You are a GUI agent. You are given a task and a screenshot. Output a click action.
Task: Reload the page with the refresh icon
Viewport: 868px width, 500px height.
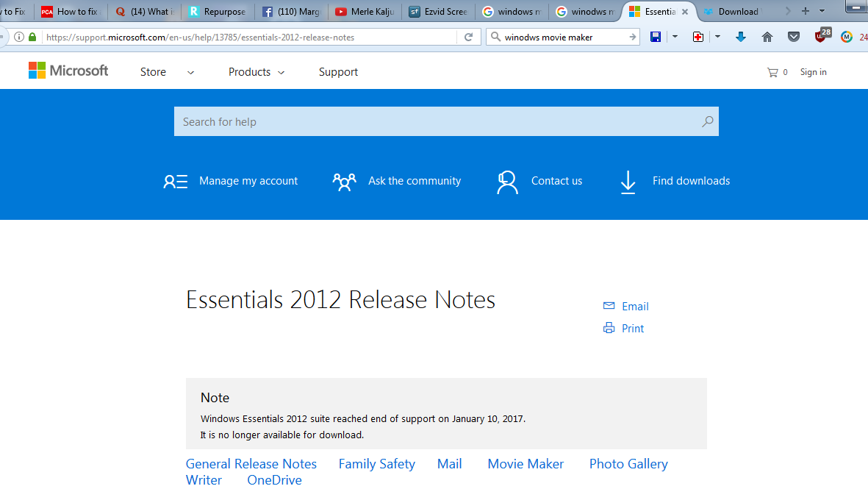(x=468, y=37)
